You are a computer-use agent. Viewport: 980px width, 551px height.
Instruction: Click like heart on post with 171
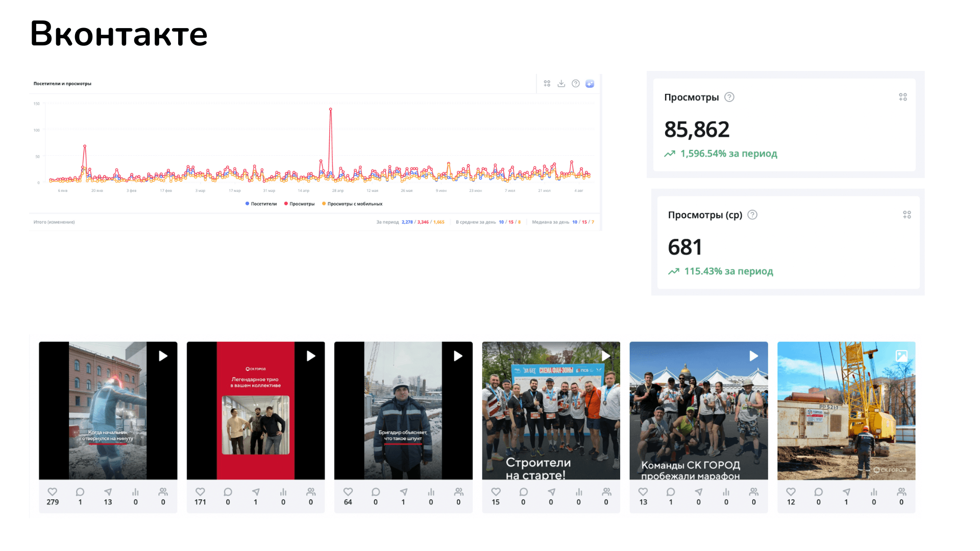pyautogui.click(x=200, y=492)
